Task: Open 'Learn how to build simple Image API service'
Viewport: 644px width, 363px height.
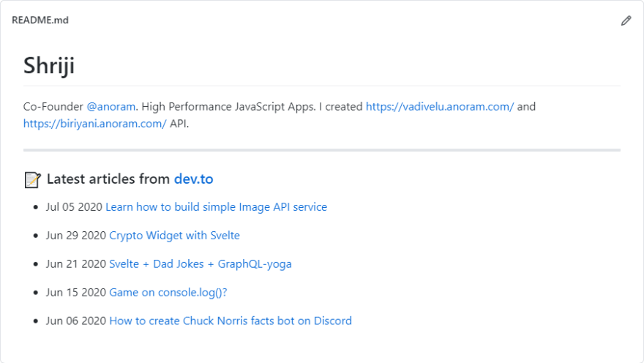Action: coord(216,207)
